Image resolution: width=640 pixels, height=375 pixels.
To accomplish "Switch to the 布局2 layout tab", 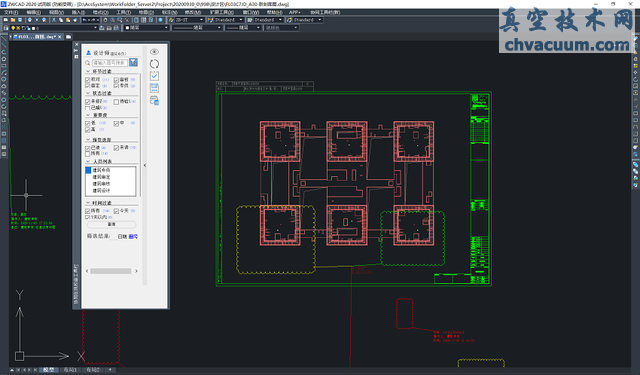I will pos(93,370).
